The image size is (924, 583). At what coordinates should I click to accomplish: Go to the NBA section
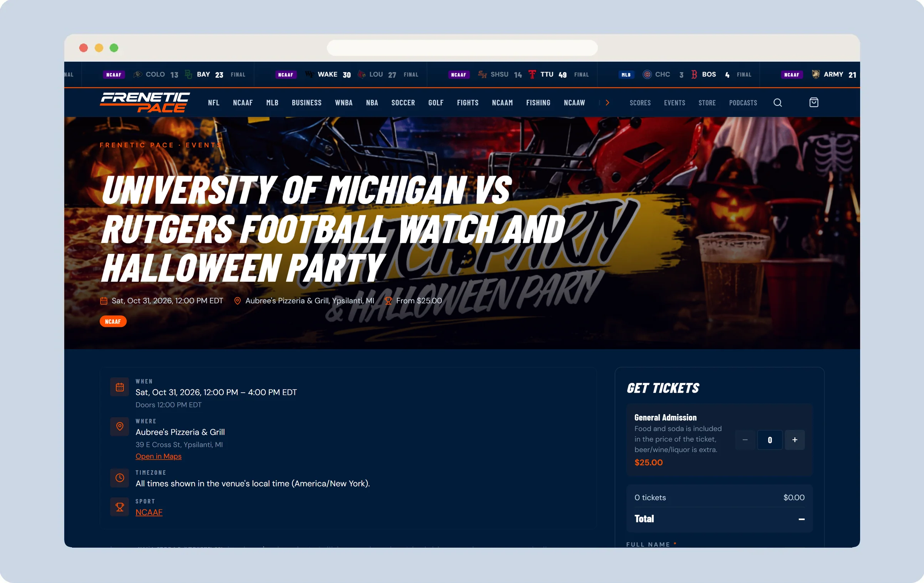[372, 102]
